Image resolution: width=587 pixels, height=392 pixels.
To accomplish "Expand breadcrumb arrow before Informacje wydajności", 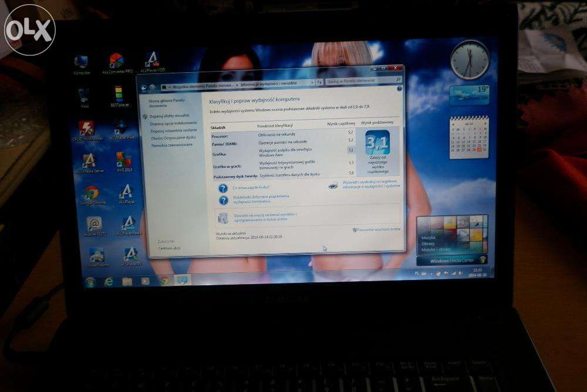I will click(237, 85).
